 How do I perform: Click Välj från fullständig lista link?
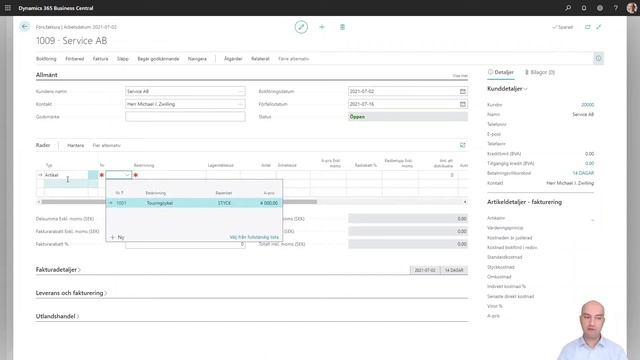[254, 237]
